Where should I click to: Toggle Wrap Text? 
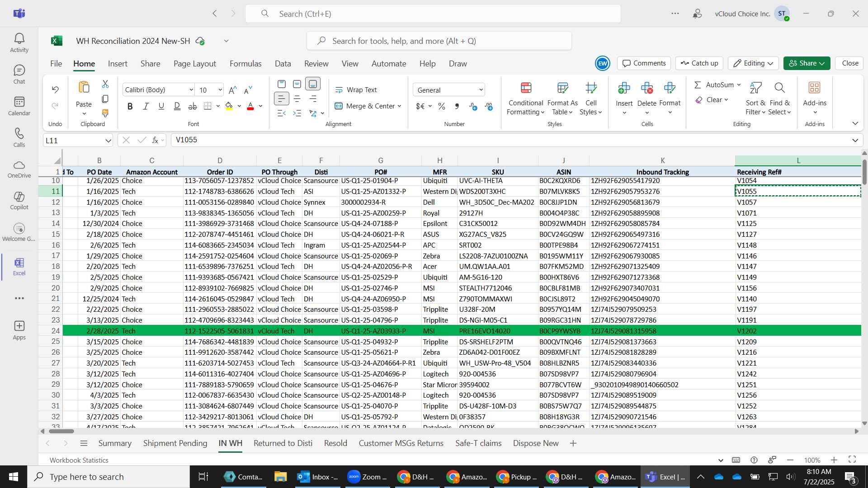(x=356, y=90)
